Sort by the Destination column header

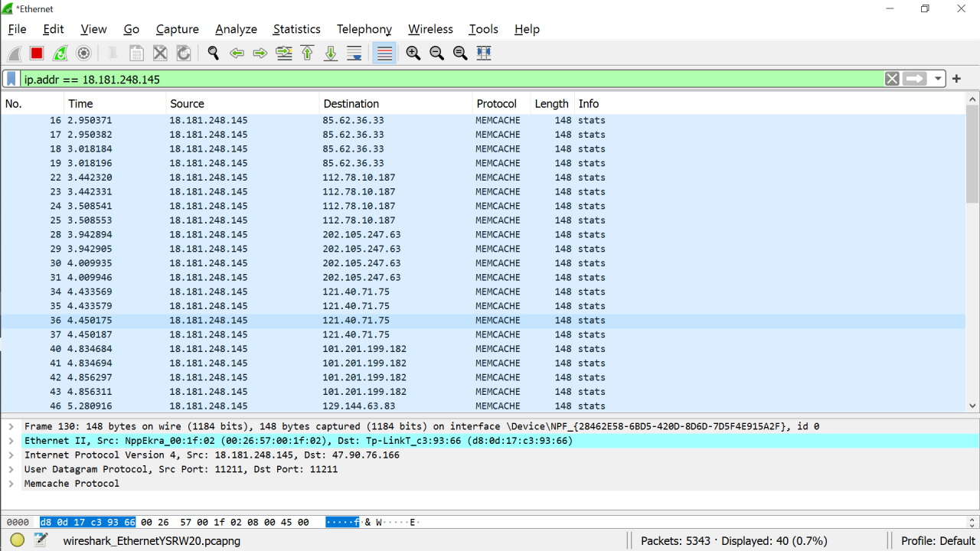click(x=395, y=103)
